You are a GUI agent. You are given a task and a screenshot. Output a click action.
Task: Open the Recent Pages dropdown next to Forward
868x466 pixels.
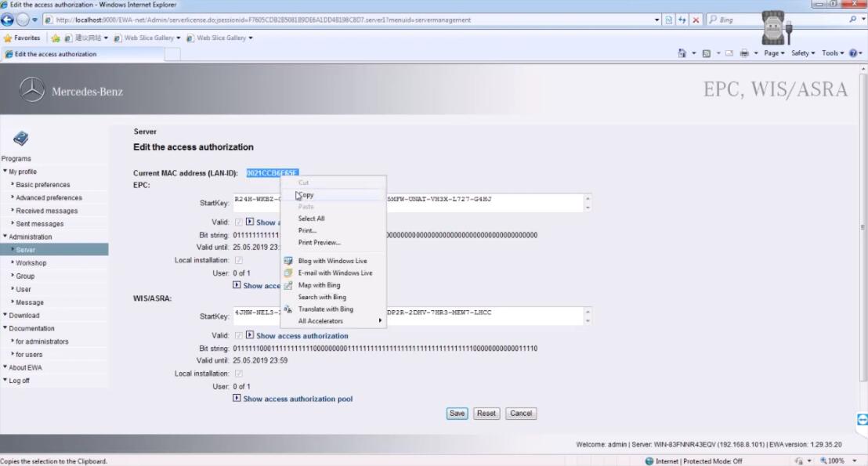click(x=34, y=20)
